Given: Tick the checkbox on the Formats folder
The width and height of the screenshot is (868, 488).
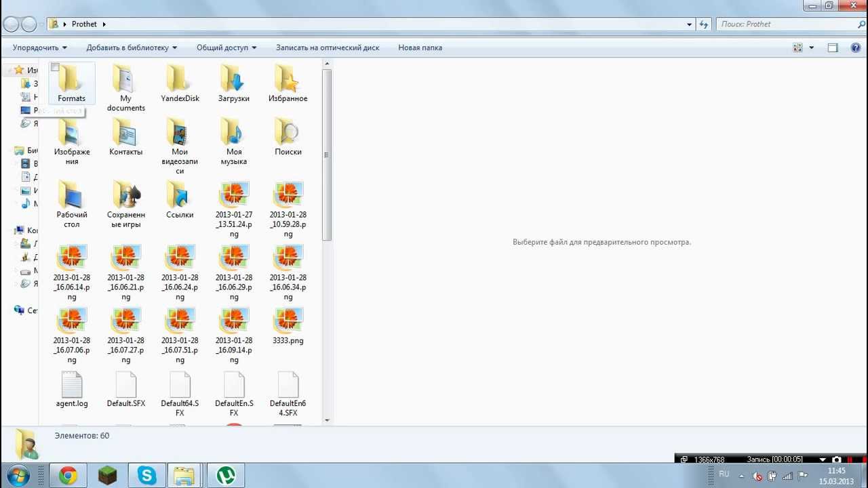Looking at the screenshot, I should click(x=55, y=67).
